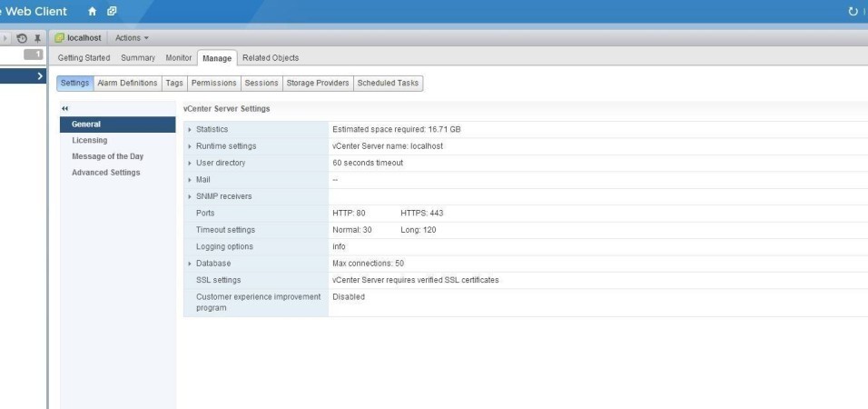This screenshot has width=868, height=409.
Task: Expand the Database row
Action: click(190, 264)
